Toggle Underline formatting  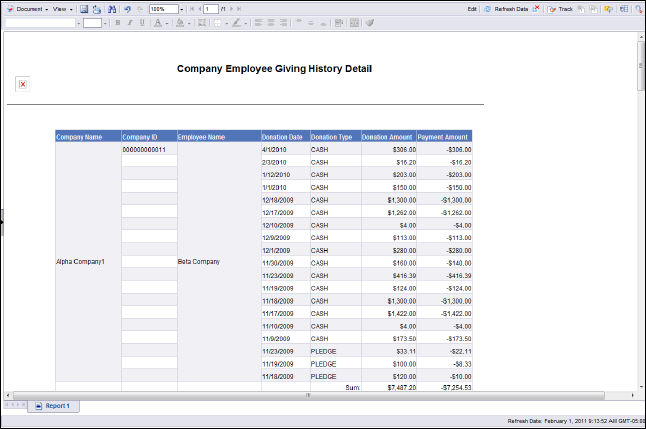(x=141, y=22)
